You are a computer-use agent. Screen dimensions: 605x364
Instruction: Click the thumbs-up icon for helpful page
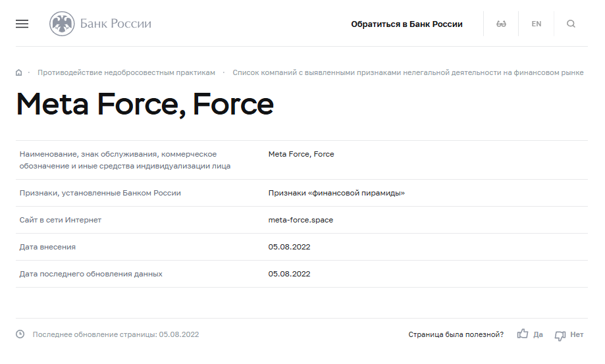[x=523, y=334]
